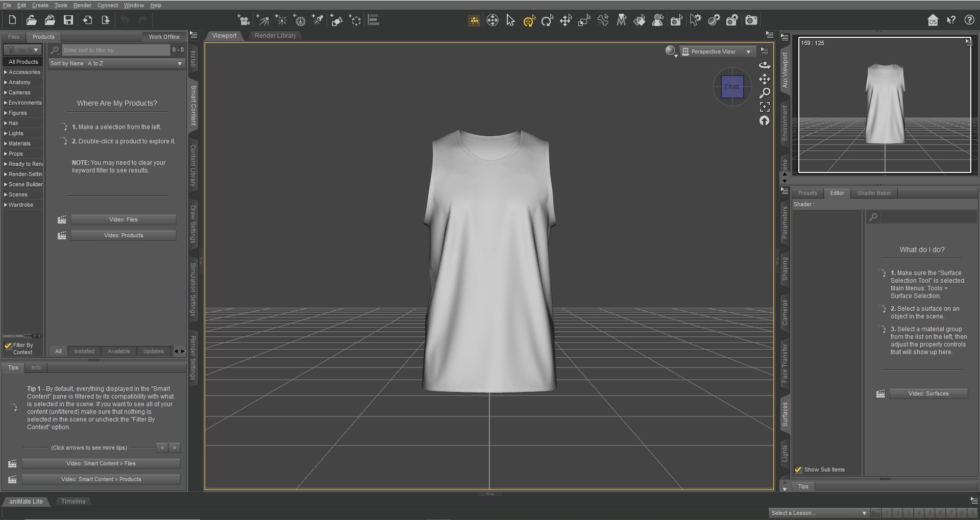
Task: Click the viewport pan control
Action: 765,79
